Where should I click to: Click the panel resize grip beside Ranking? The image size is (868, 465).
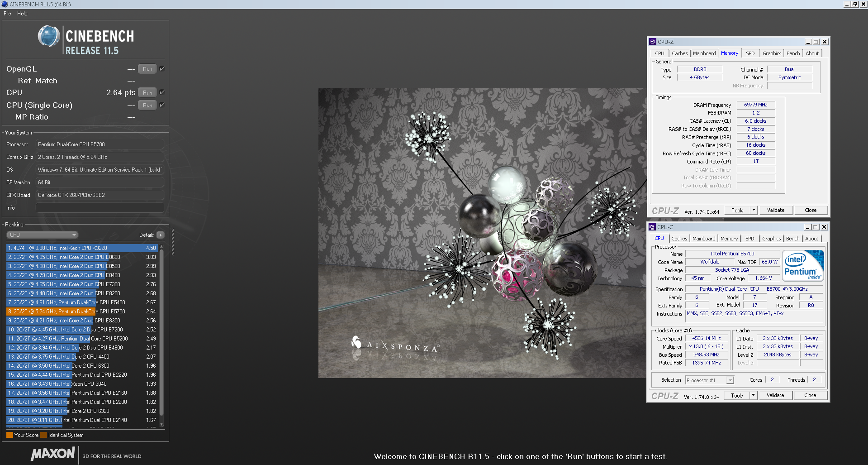173,242
